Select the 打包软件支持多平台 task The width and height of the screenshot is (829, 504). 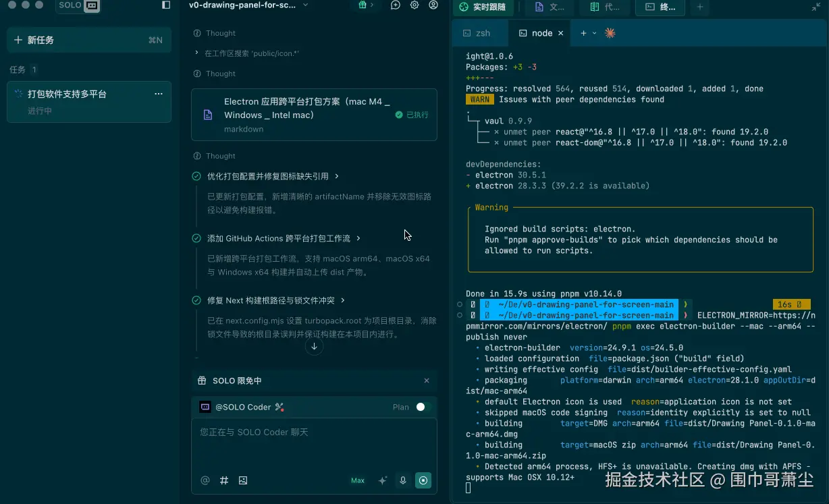(88, 102)
